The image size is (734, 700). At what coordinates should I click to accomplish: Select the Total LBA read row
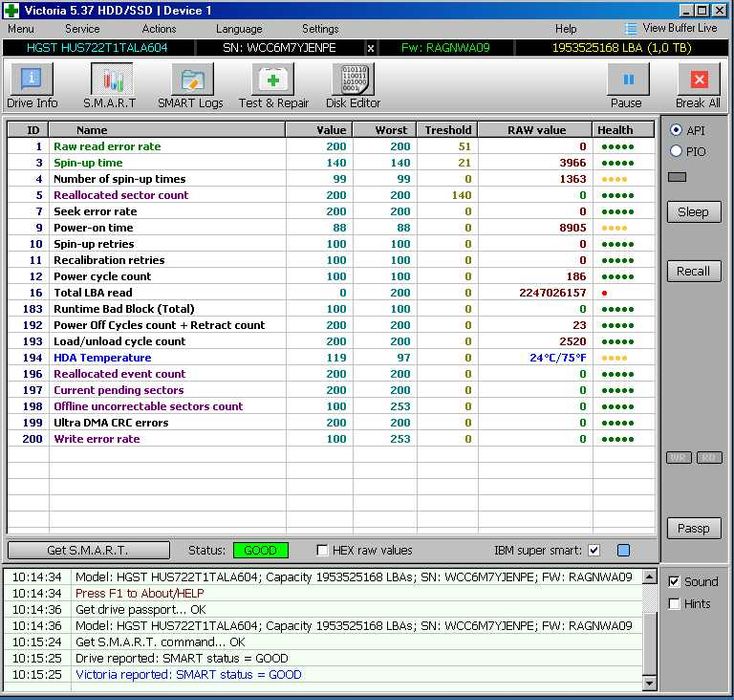[331, 293]
